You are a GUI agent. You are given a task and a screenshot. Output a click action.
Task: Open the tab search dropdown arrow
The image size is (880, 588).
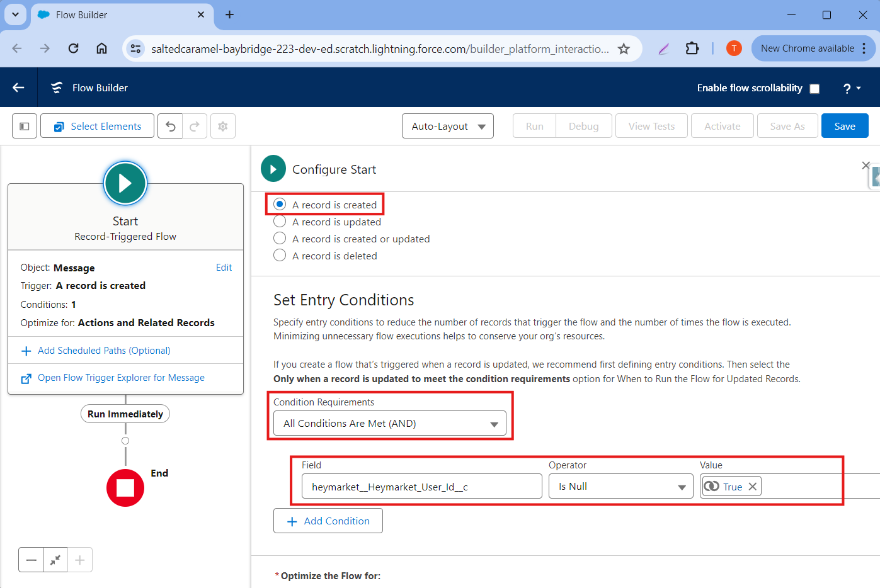(x=15, y=14)
